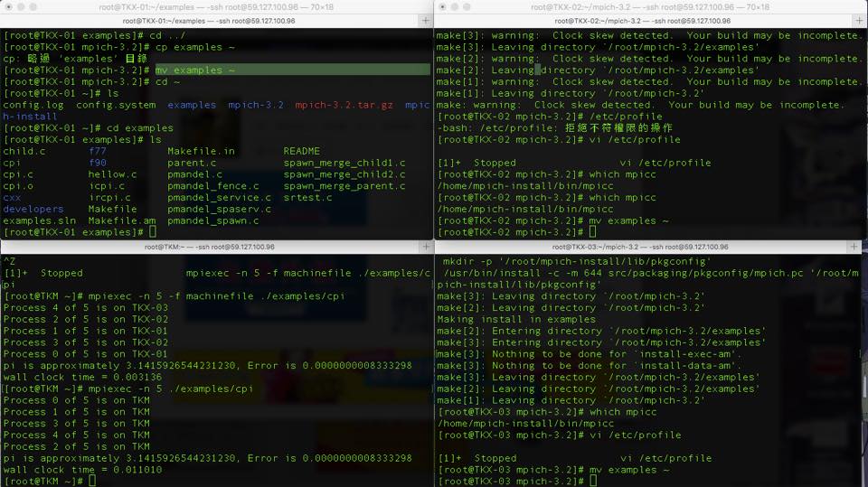Click 'srtest.c' in the examples listing

(307, 198)
